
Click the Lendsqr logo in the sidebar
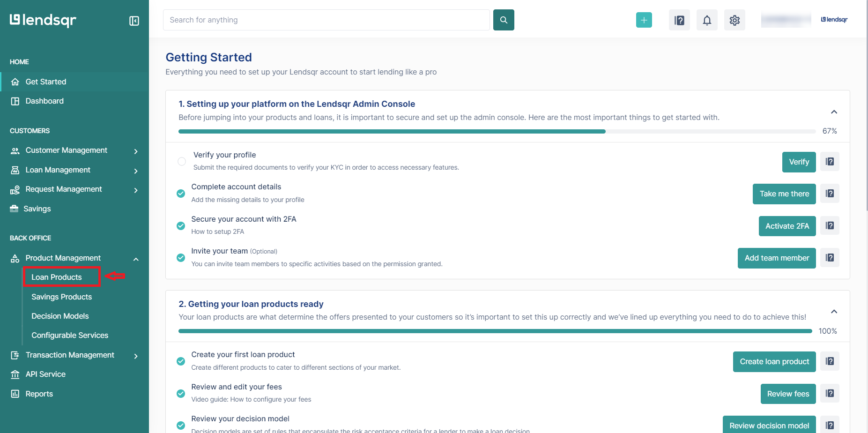pyautogui.click(x=43, y=20)
